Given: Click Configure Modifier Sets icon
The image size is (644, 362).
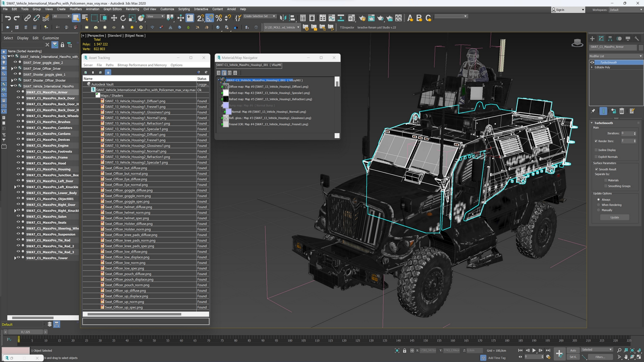Looking at the screenshot, I should coord(632,111).
